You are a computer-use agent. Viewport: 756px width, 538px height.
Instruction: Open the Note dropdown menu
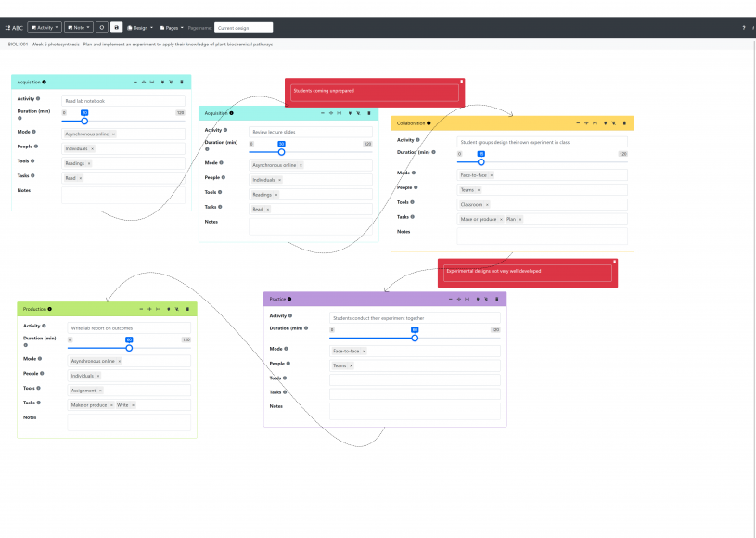click(x=79, y=27)
